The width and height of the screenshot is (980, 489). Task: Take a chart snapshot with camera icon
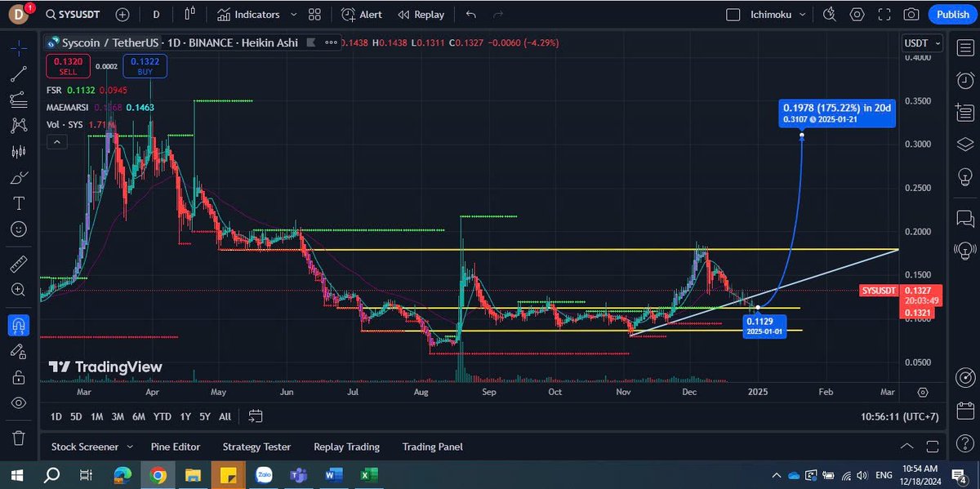tap(911, 15)
